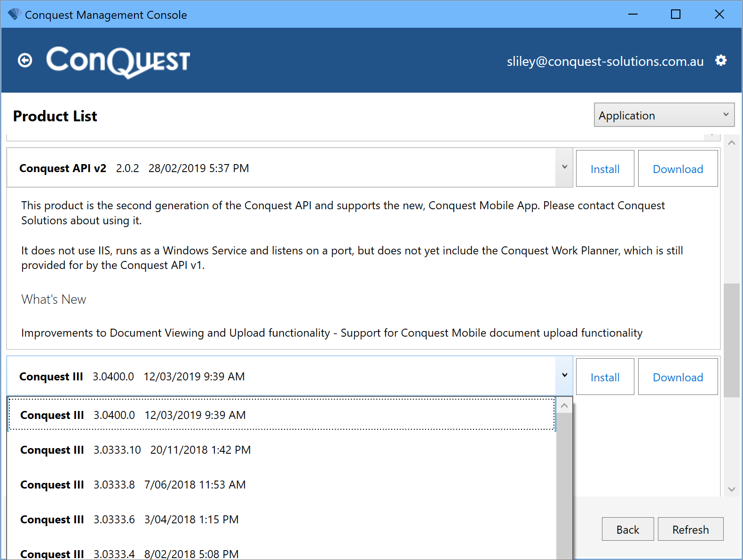Select Conquest III version 3.0333.10

coord(282,450)
